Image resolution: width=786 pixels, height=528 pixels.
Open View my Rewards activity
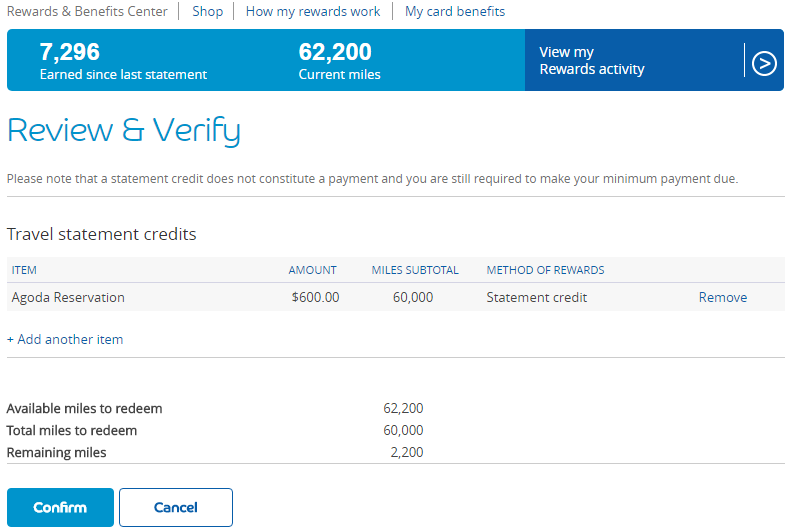[592, 61]
